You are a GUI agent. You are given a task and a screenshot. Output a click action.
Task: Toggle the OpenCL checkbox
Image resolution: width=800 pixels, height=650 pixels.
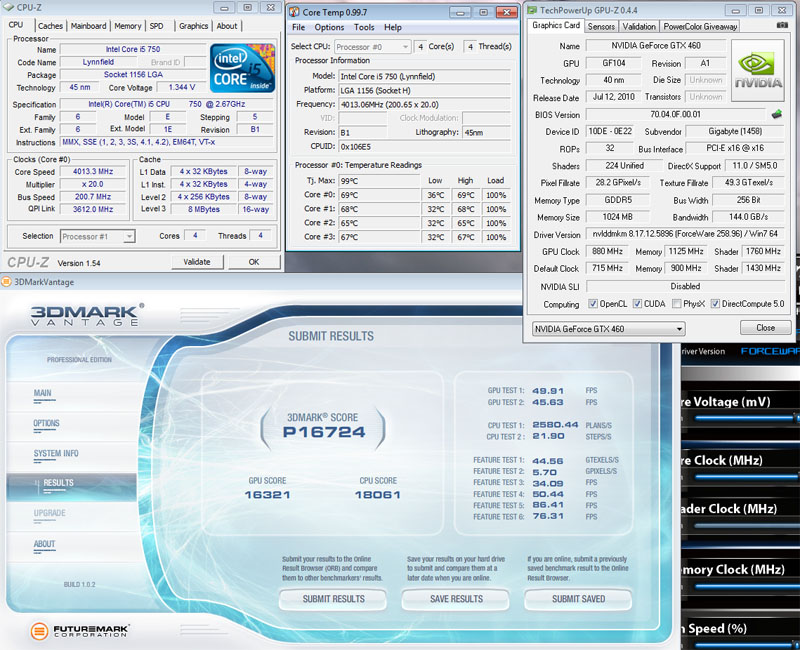[593, 304]
